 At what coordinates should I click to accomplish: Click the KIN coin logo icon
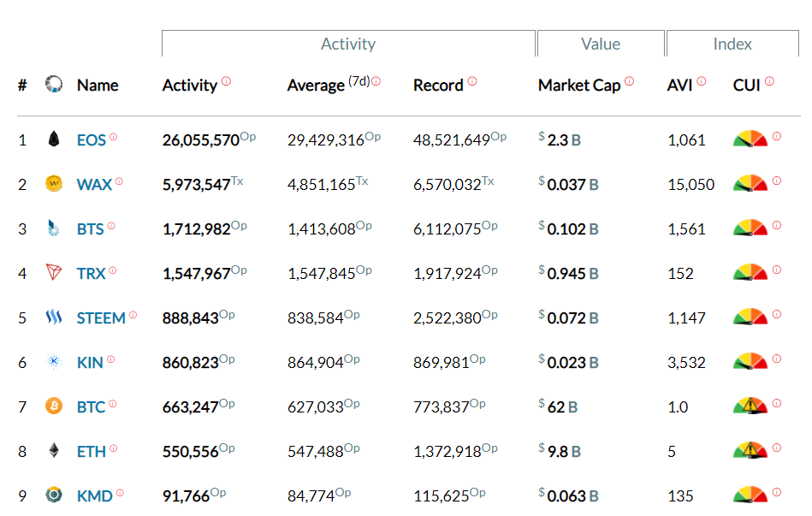click(54, 361)
